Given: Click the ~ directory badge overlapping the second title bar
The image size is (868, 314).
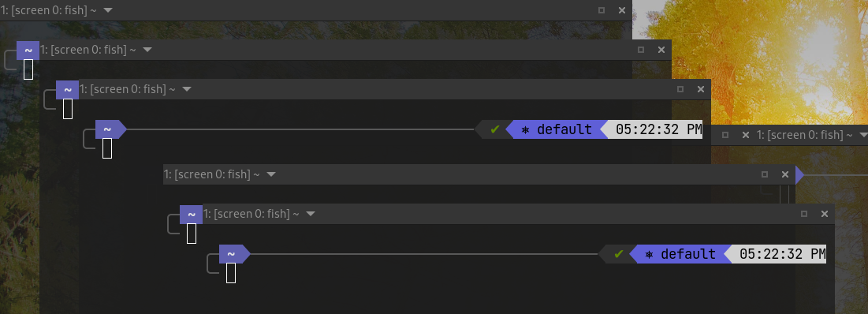Looking at the screenshot, I should [28, 50].
